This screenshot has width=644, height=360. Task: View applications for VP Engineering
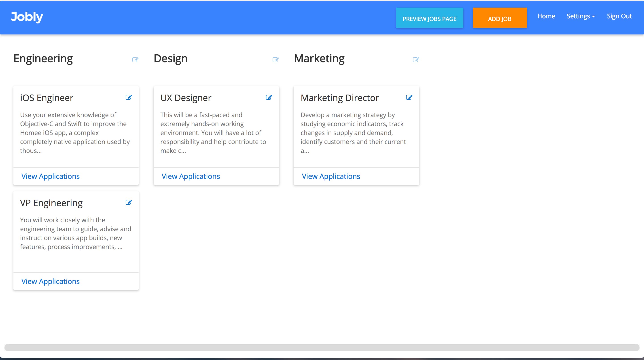click(x=51, y=281)
